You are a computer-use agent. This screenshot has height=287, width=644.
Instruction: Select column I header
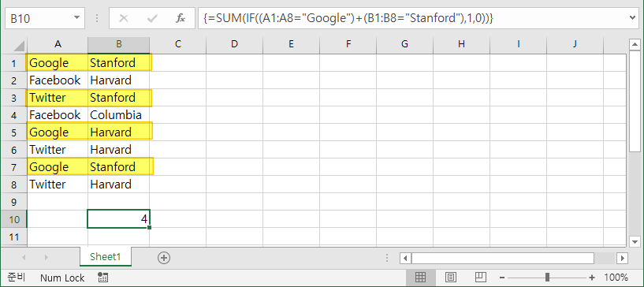click(x=518, y=44)
